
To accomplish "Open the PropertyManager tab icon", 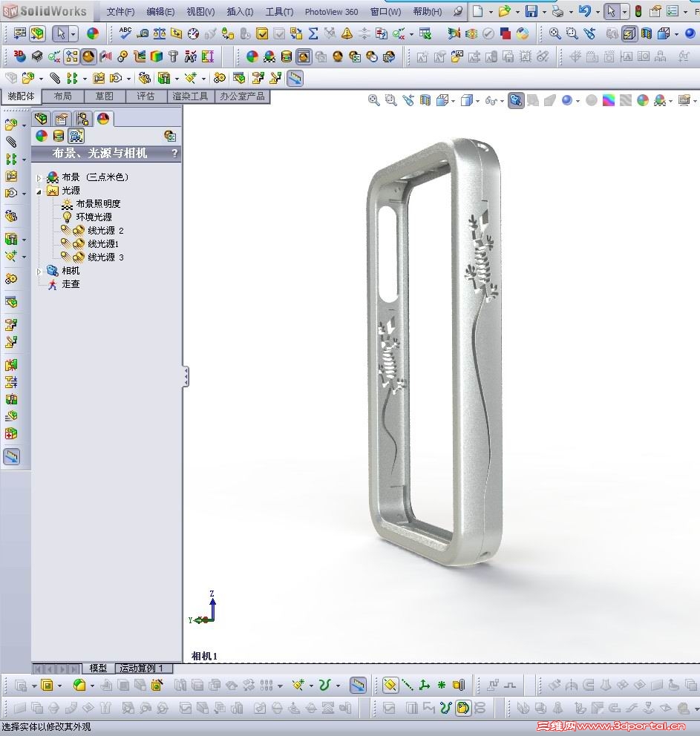I will click(62, 118).
